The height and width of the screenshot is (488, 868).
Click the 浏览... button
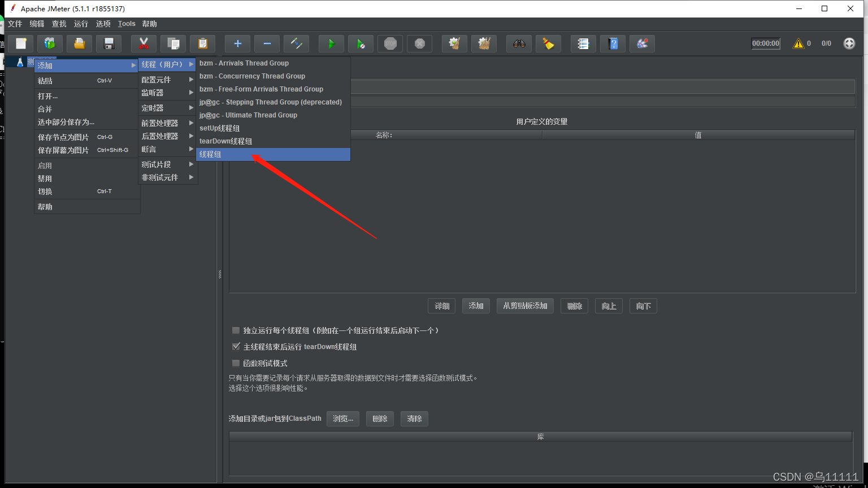tap(343, 419)
